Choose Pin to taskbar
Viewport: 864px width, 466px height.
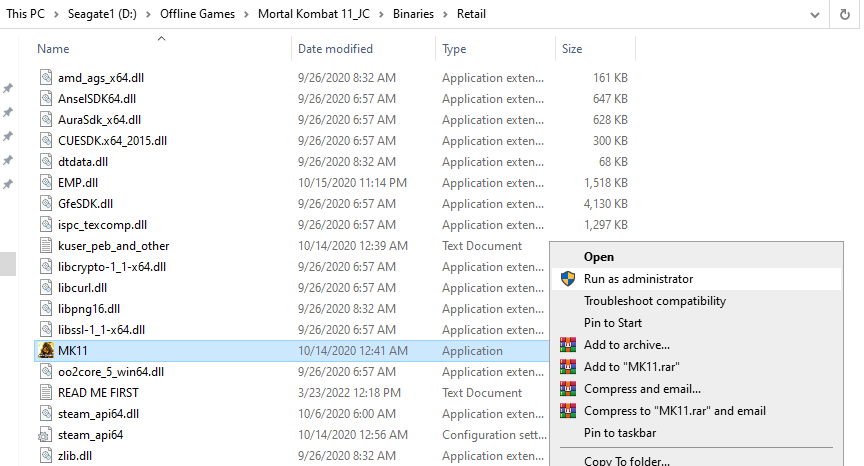coord(696,433)
